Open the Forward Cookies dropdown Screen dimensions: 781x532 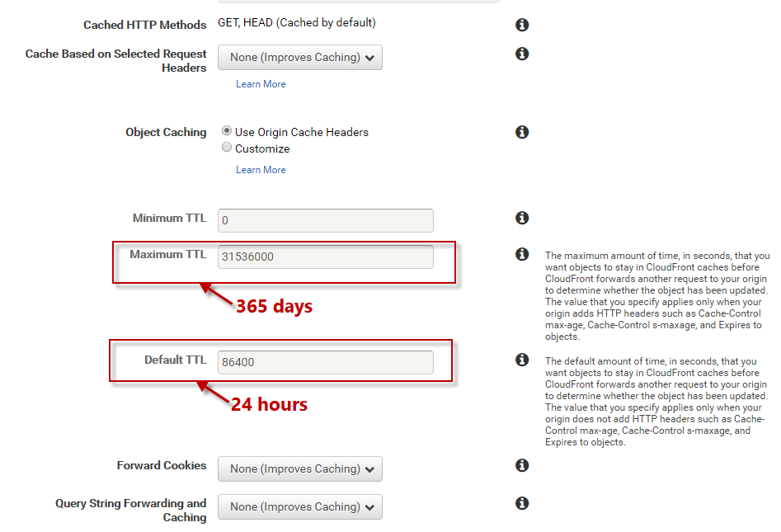point(300,468)
